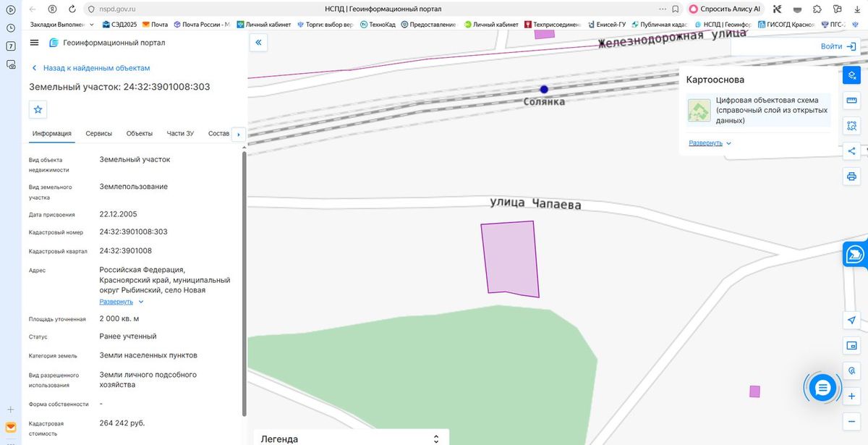Viewport: 868px width, 445px height.
Task: Open the browser sidebar mail icon
Action: pos(11,427)
